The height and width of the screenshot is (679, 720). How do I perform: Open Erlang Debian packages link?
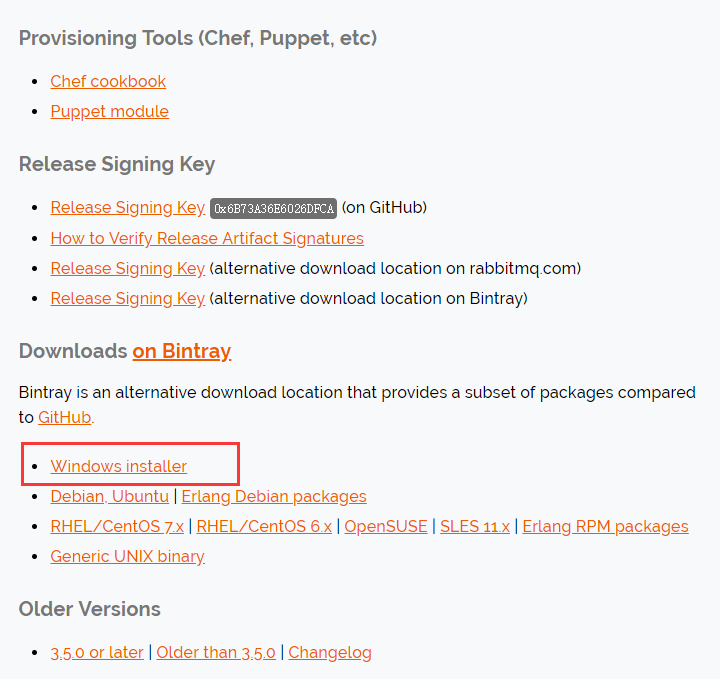pyautogui.click(x=274, y=496)
